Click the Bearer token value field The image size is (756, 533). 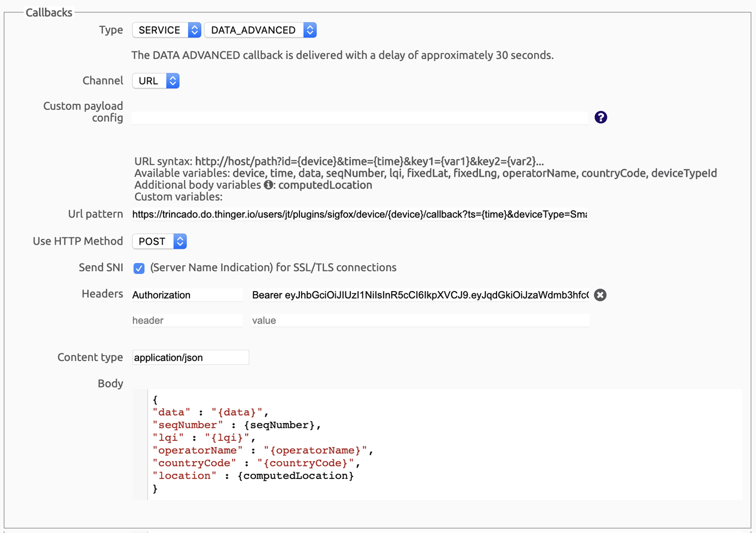[420, 295]
